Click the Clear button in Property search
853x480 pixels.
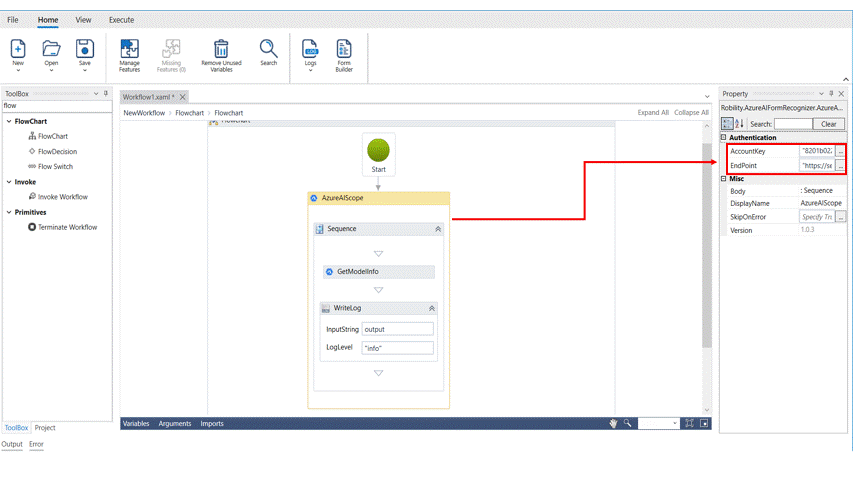click(x=828, y=124)
